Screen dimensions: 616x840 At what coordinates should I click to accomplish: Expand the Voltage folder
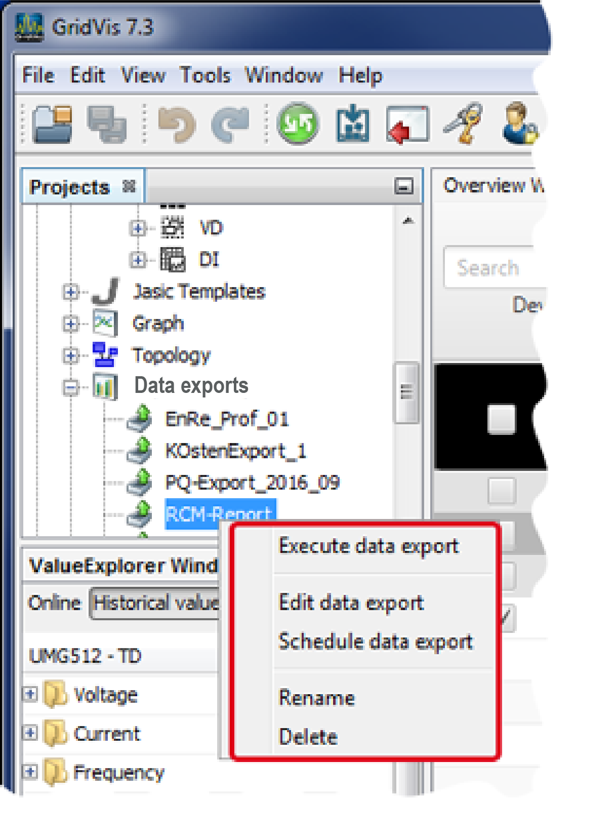pyautogui.click(x=30, y=694)
